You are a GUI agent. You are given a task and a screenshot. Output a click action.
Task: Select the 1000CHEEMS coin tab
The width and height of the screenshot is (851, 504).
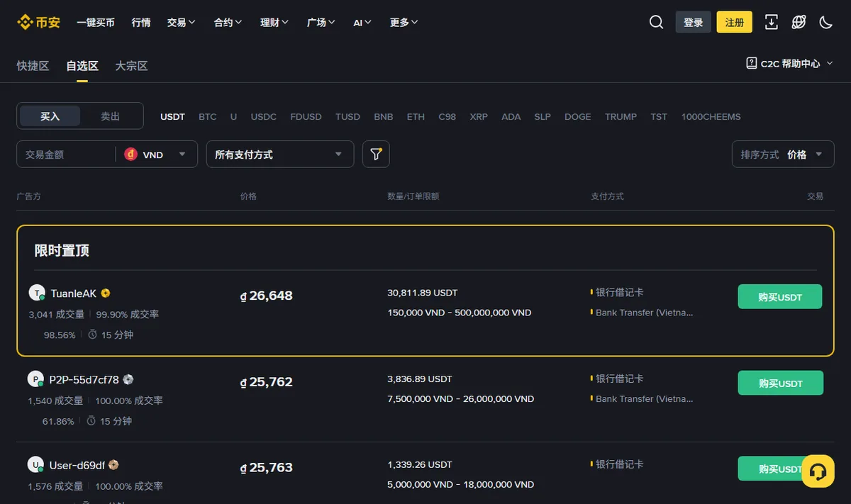tap(711, 116)
